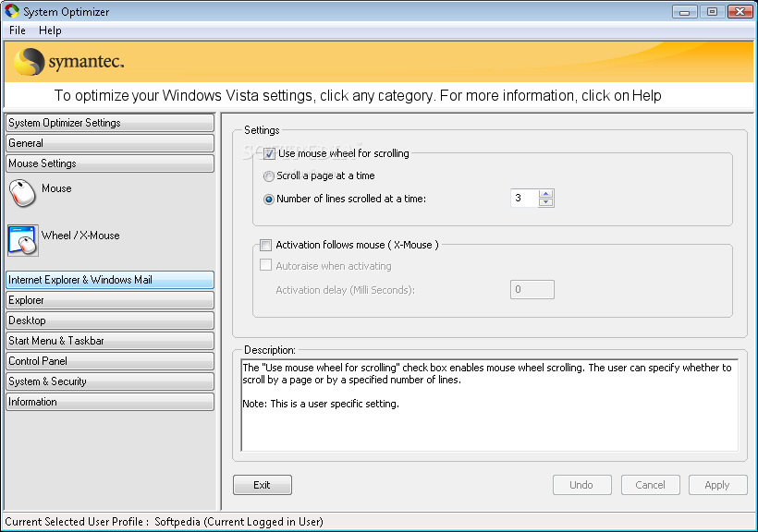The height and width of the screenshot is (532, 758).
Task: Expand the Start Menu & Taskbar category
Action: click(x=110, y=341)
